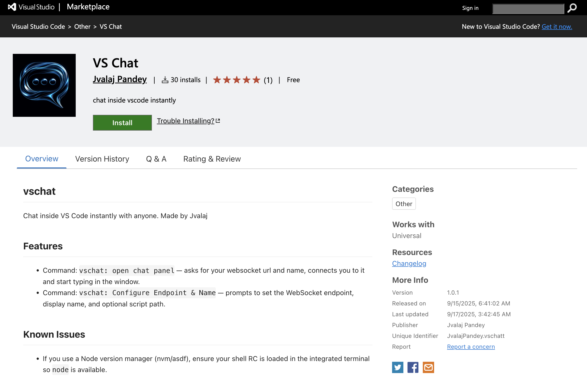Click the Other category tag

(404, 204)
